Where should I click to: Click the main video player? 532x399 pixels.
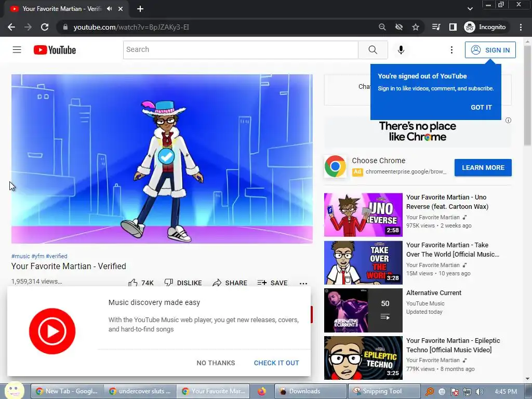tap(162, 159)
